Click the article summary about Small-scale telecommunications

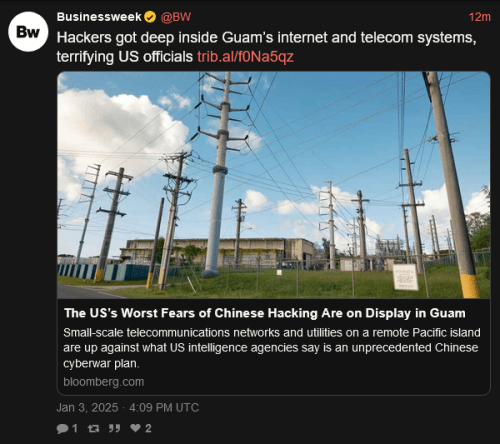272,348
